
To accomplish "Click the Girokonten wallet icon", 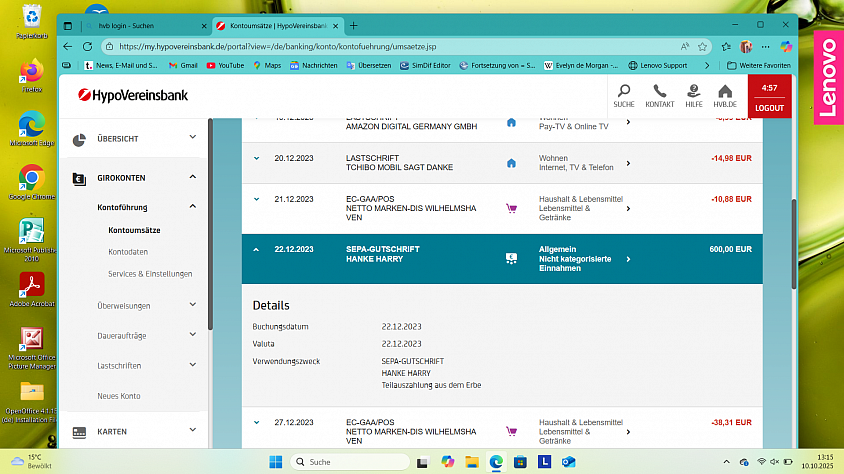I will (x=79, y=179).
